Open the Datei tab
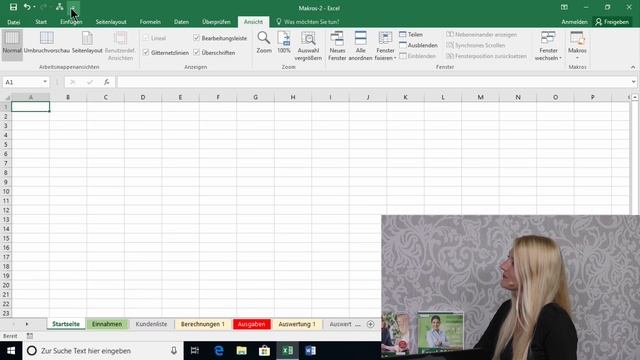This screenshot has width=640, height=360. (13, 22)
